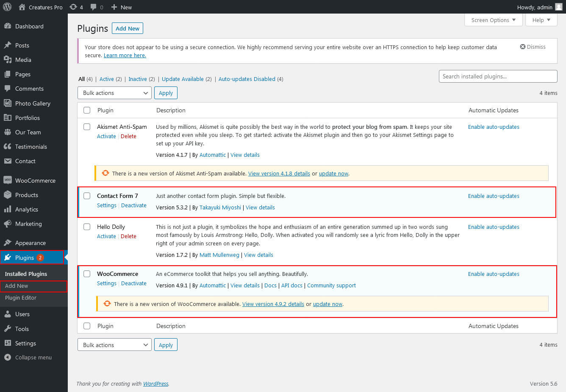Click the Contact envelope icon
566x392 pixels.
point(8,161)
